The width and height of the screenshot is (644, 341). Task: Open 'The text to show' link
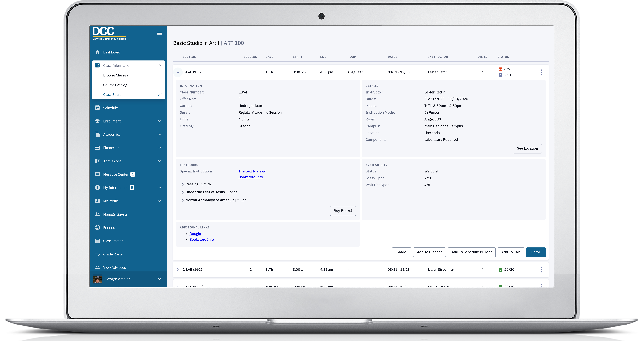252,171
